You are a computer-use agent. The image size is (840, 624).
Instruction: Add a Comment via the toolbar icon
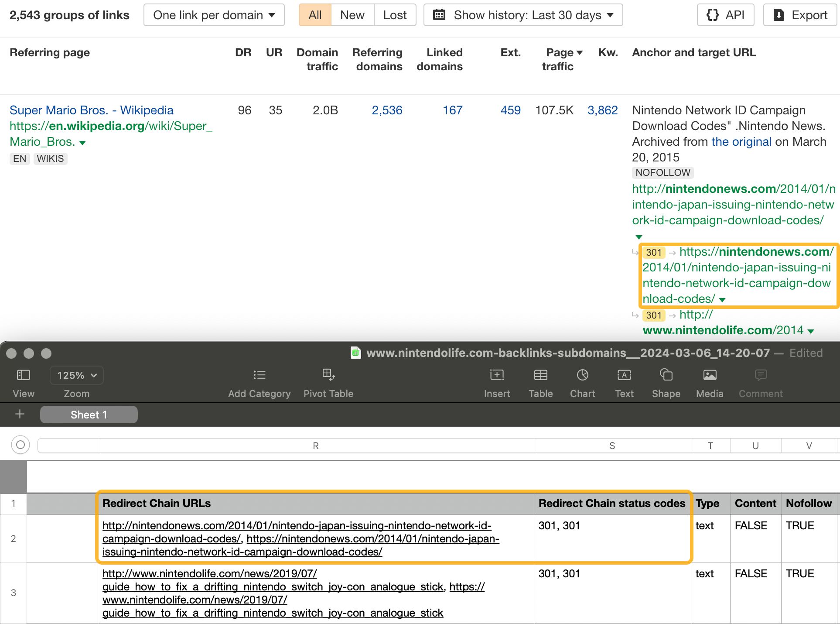760,382
